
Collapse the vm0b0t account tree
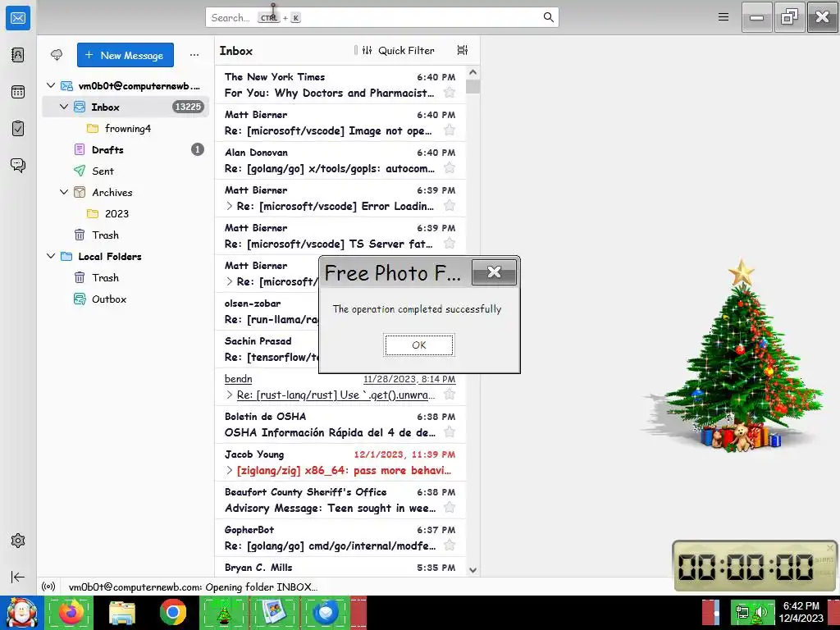51,85
